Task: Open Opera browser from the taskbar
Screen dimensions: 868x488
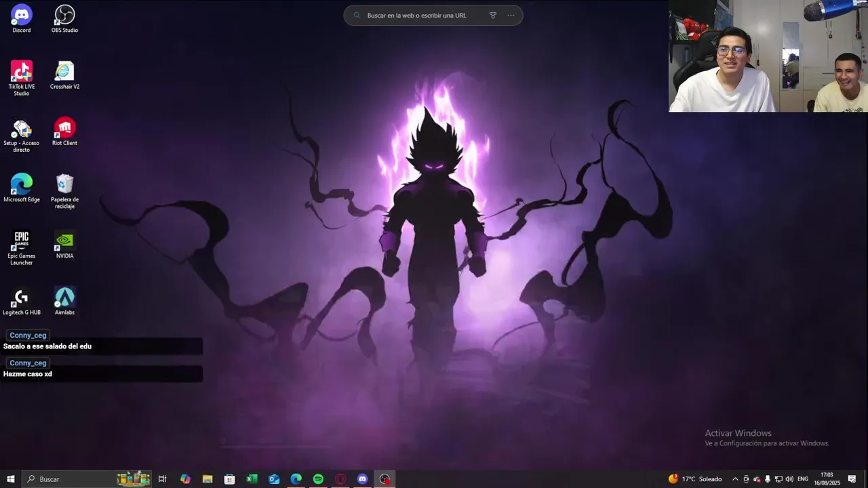Action: tap(340, 479)
